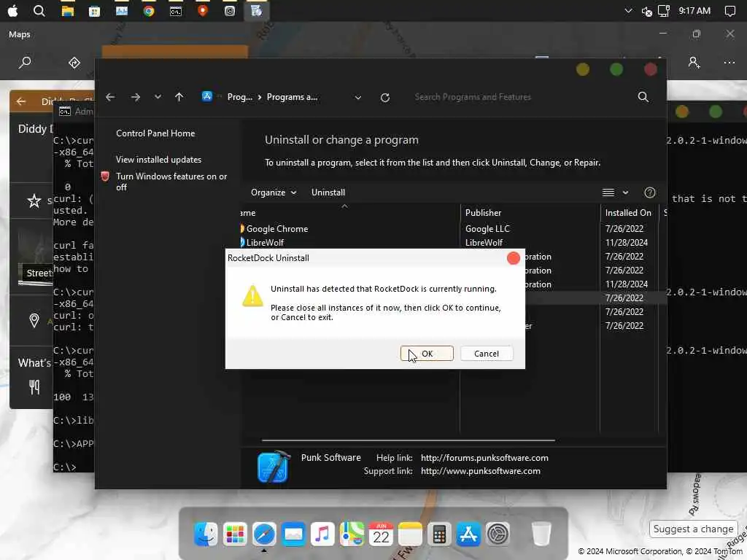Open the Photos app icon in the top taskbar
This screenshot has width=747, height=560.
pyautogui.click(x=122, y=10)
